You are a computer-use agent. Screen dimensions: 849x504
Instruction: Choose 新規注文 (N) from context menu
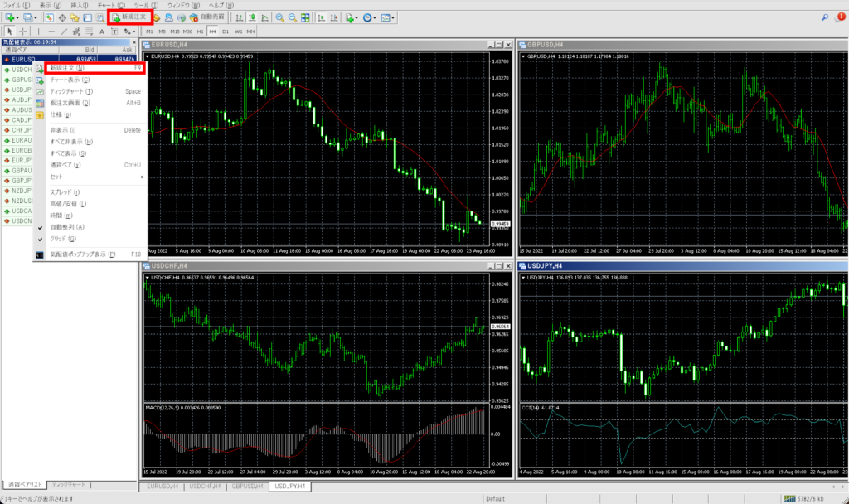pyautogui.click(x=95, y=68)
